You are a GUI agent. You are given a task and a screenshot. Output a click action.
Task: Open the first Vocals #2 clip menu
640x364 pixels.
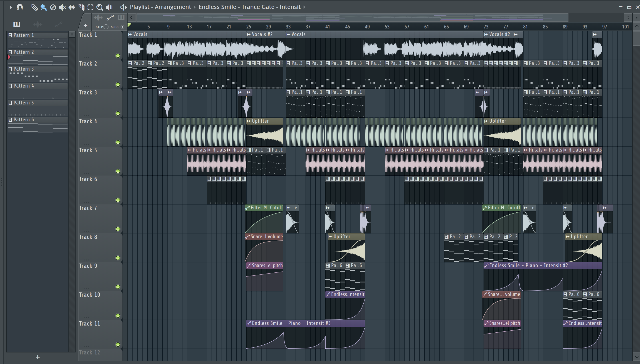248,34
